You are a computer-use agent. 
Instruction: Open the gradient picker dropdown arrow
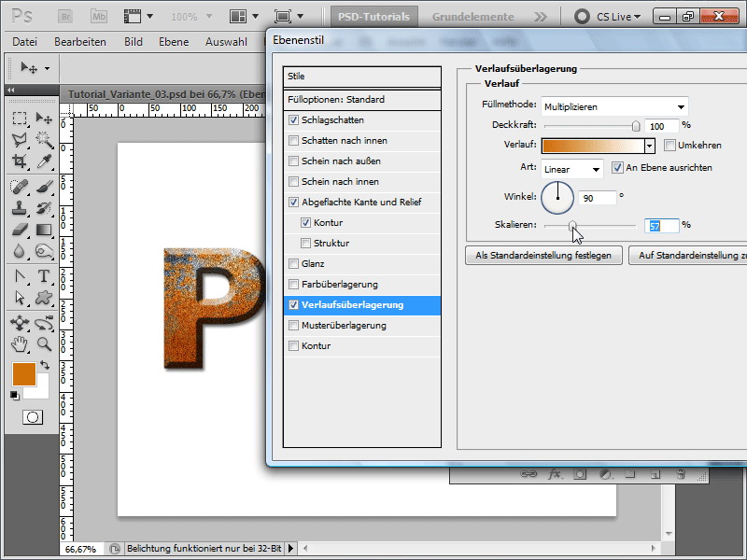(x=649, y=146)
